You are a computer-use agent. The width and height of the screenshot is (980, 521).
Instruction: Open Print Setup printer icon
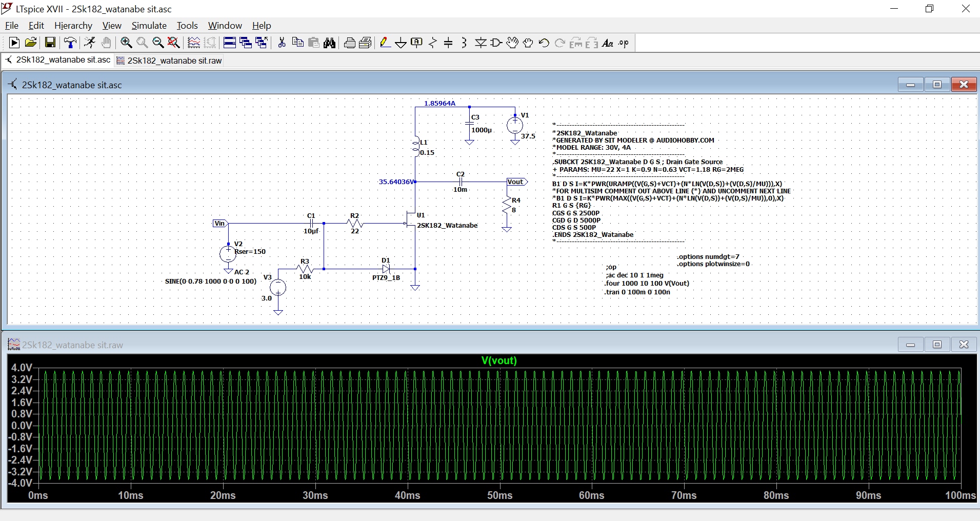tap(350, 43)
